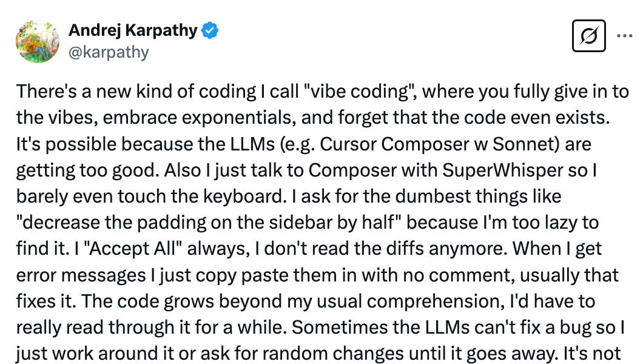Click "error messages" in the post body
This screenshot has height=364, width=643.
81,275
